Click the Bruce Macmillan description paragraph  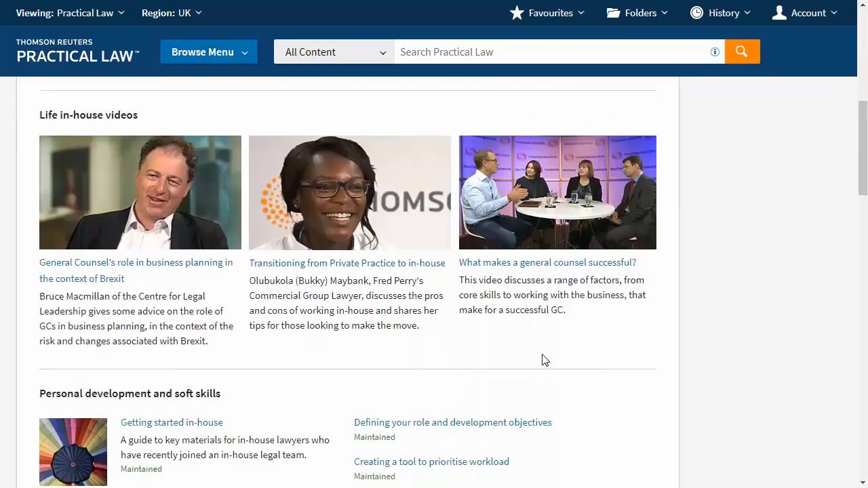(136, 319)
